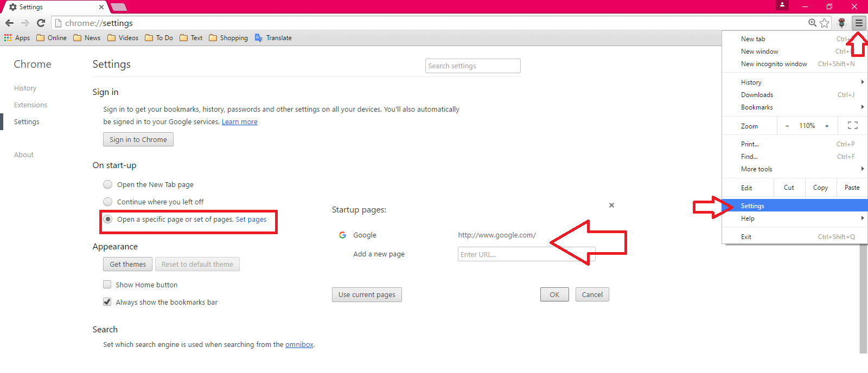Decrease zoom with the minus button

click(787, 126)
